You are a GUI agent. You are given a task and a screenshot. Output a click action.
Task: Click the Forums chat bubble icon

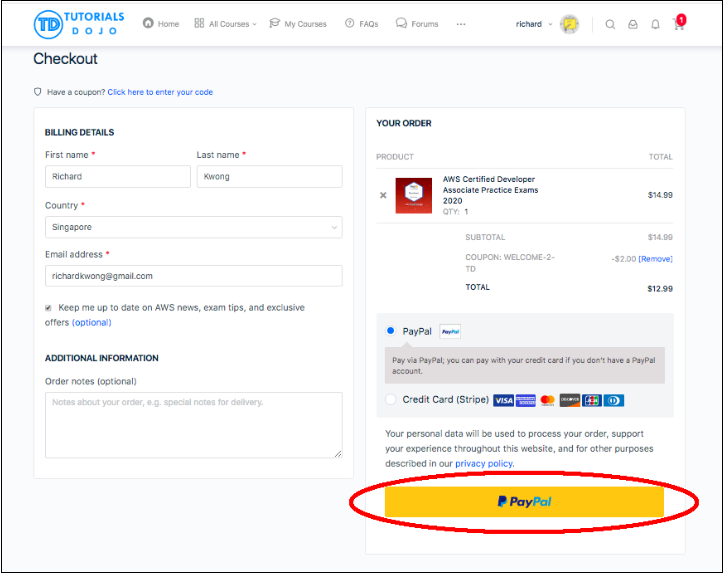(x=401, y=23)
